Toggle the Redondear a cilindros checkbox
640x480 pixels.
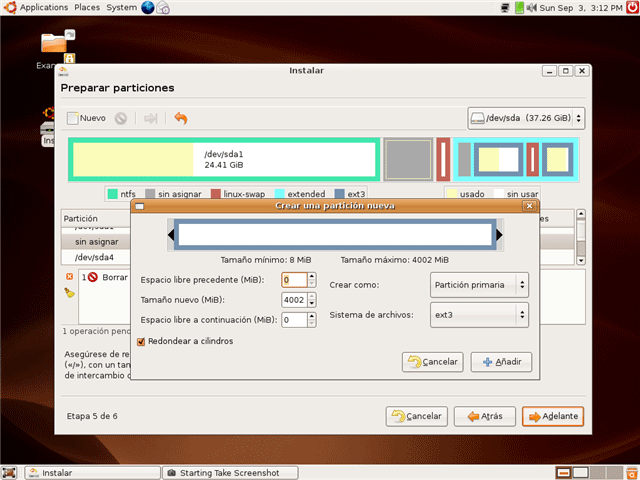[x=141, y=342]
